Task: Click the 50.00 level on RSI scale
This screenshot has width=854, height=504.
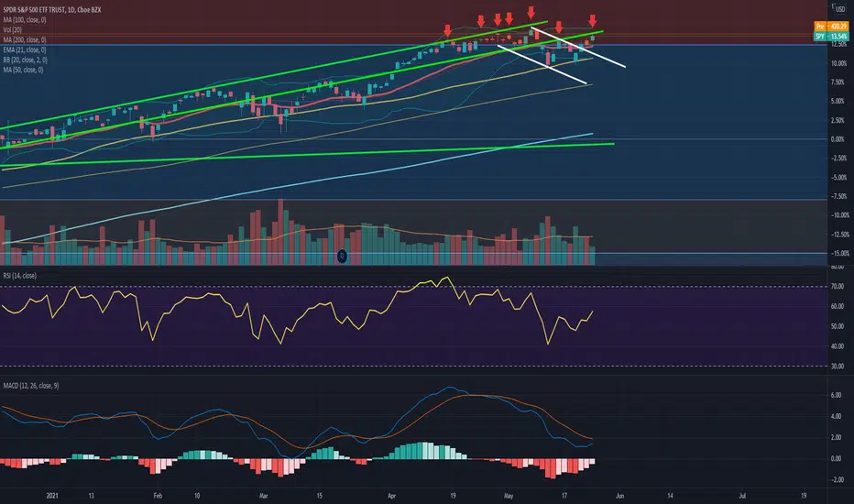Action: pos(838,326)
